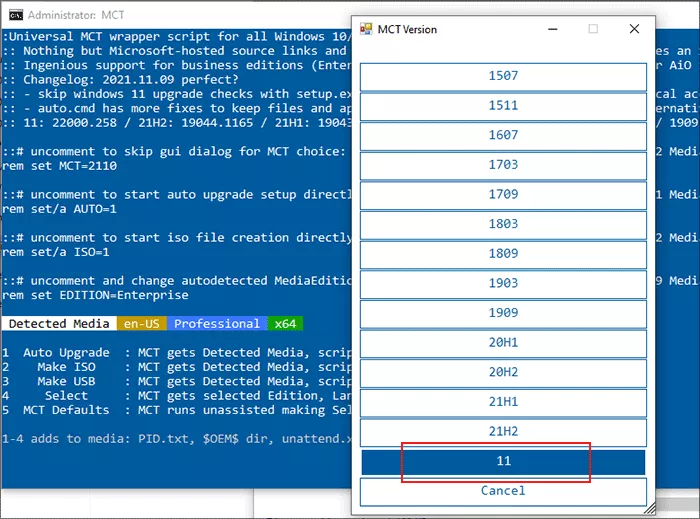
Task: Select the 20H2 release
Action: (503, 372)
